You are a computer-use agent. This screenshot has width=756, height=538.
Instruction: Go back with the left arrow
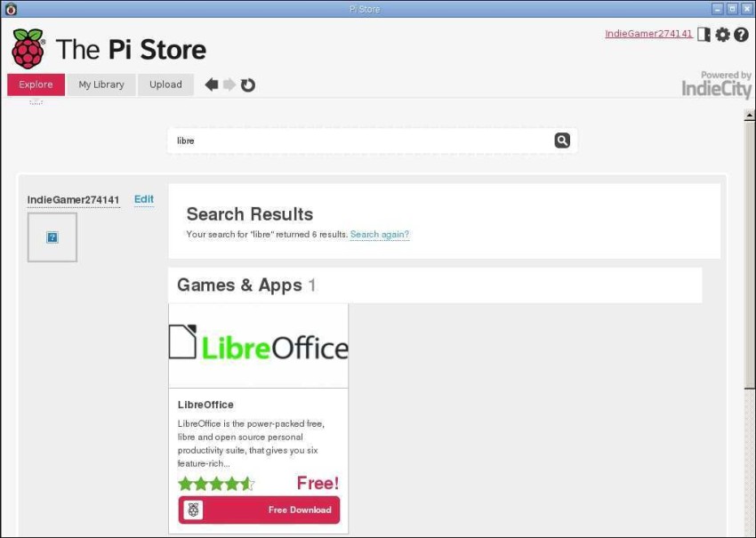coord(211,84)
